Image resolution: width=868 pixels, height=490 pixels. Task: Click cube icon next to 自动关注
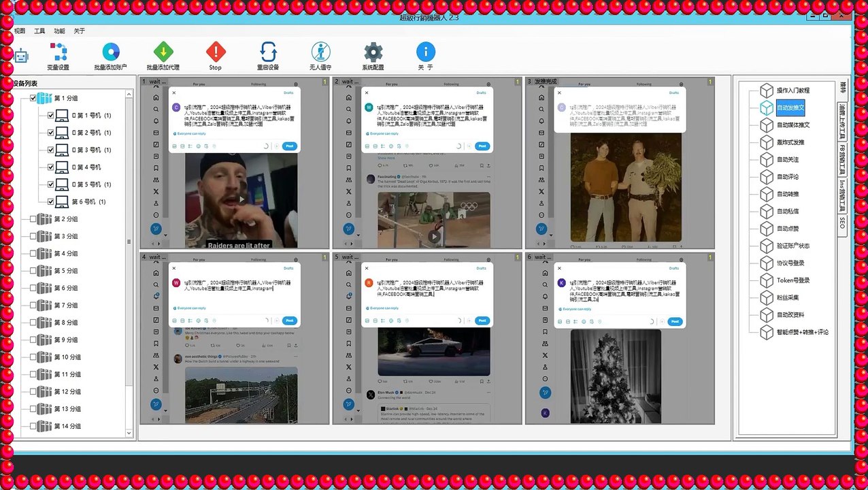coord(767,159)
